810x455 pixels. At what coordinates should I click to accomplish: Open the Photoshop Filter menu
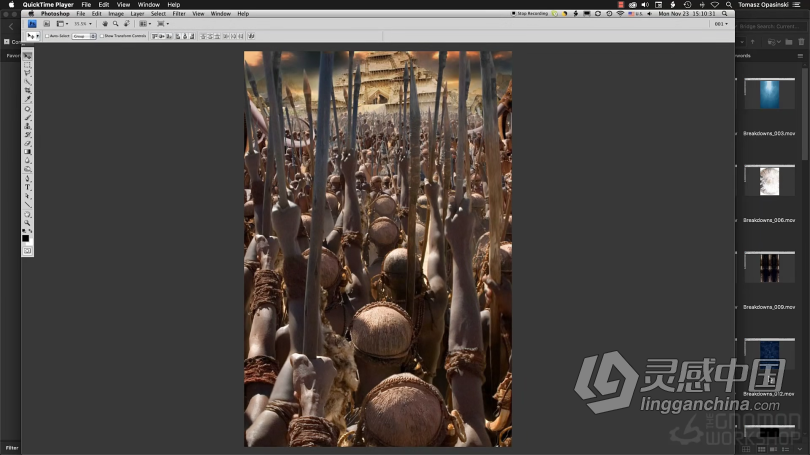click(179, 14)
